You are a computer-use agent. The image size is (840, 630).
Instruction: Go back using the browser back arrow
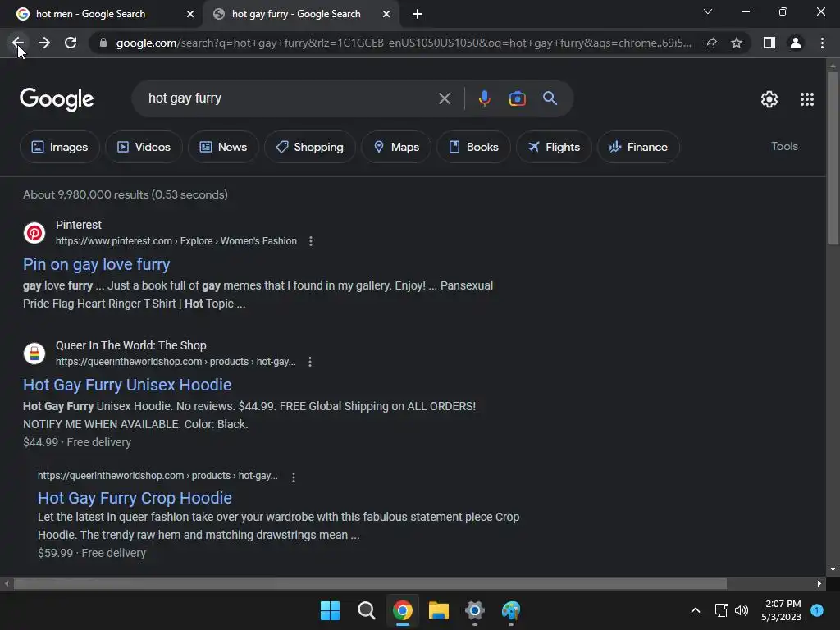coord(18,43)
